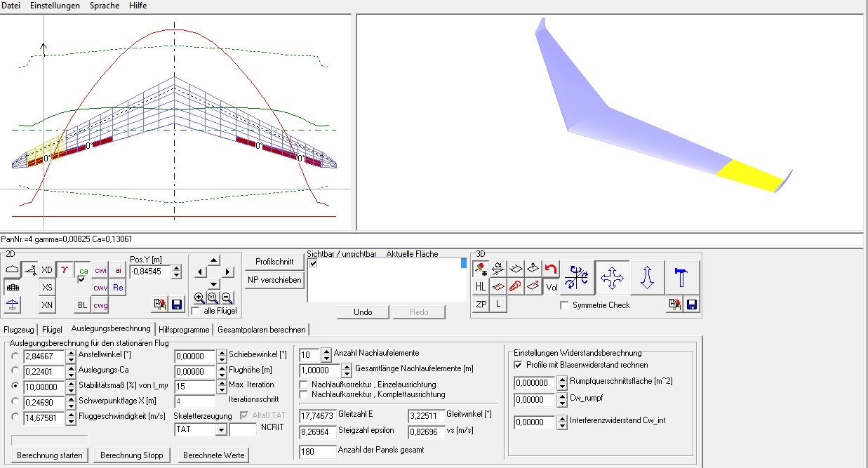
Task: Click the 'Berechnung starten' button
Action: 50,455
